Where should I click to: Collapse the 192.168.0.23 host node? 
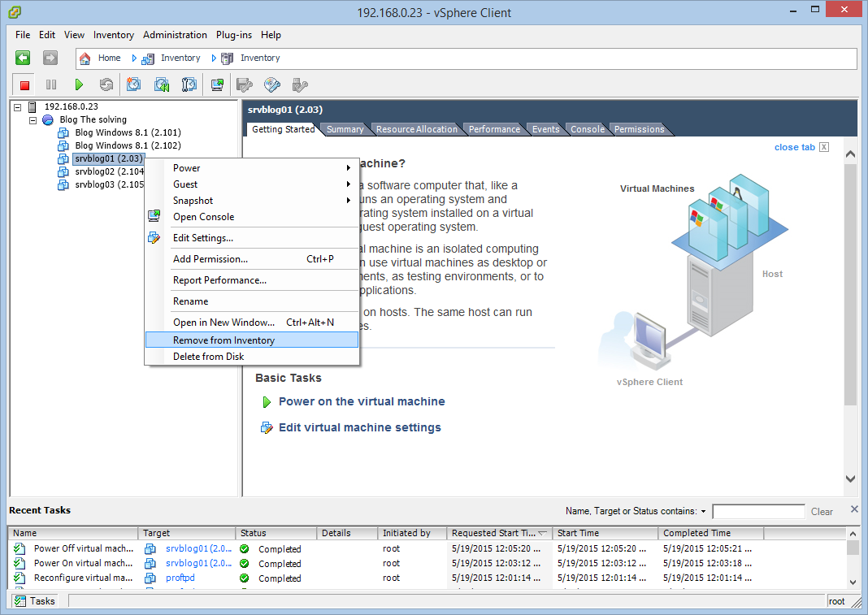[17, 107]
